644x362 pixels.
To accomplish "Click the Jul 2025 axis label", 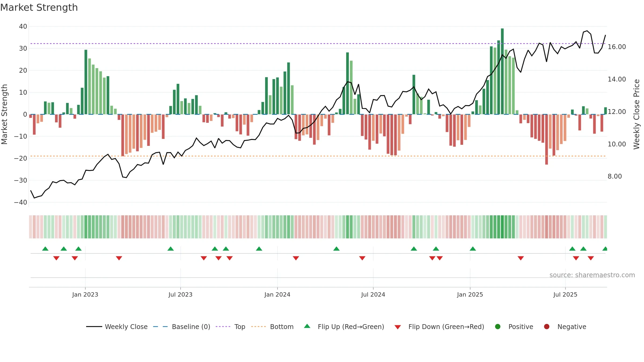I will (565, 295).
